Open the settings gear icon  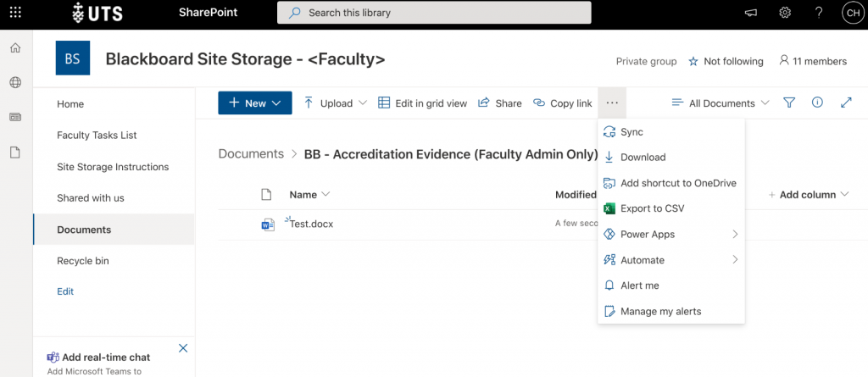(x=784, y=13)
